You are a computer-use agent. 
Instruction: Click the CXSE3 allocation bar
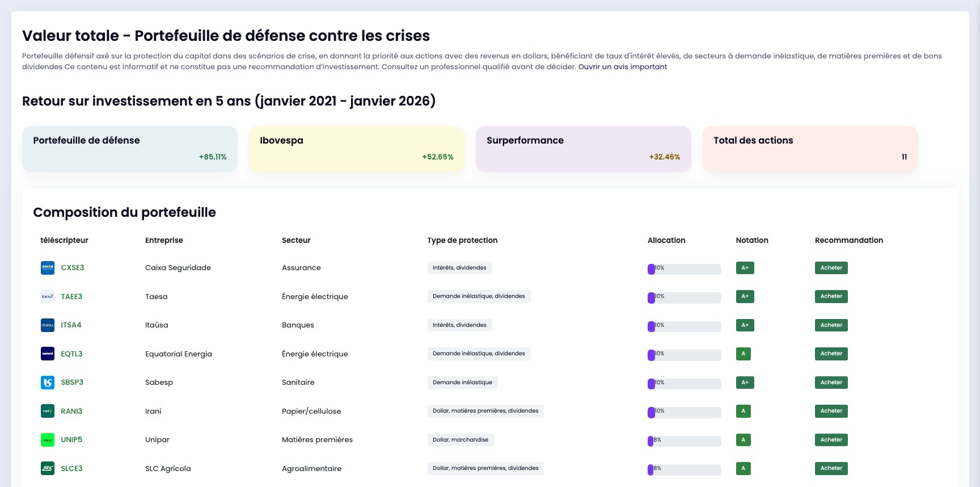[x=685, y=269]
